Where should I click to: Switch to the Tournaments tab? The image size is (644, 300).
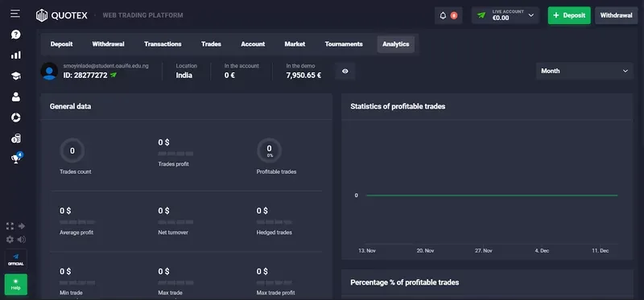tap(344, 44)
